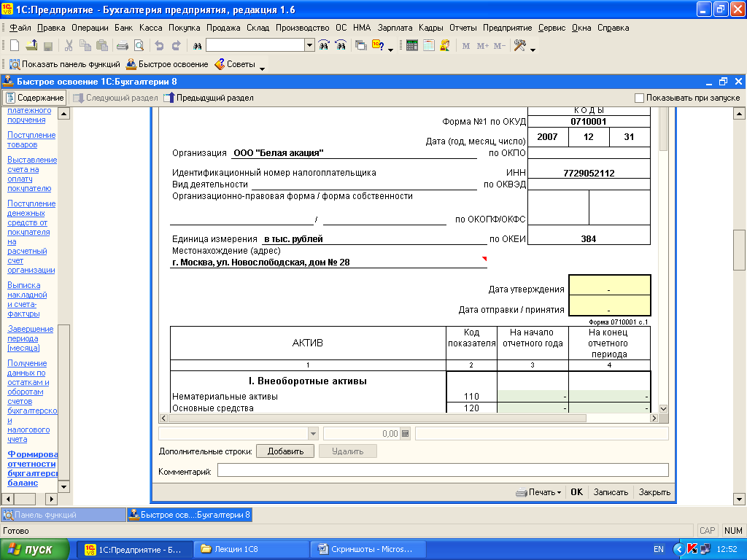Click the Добавить button
This screenshot has height=560, width=747.
(285, 451)
